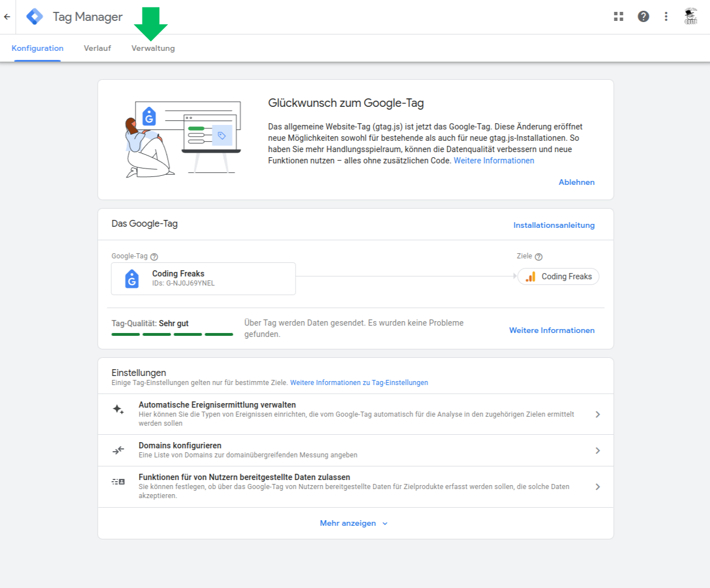Click the Tag-Qualität green progress bar
Image resolution: width=710 pixels, height=588 pixels.
(x=172, y=335)
